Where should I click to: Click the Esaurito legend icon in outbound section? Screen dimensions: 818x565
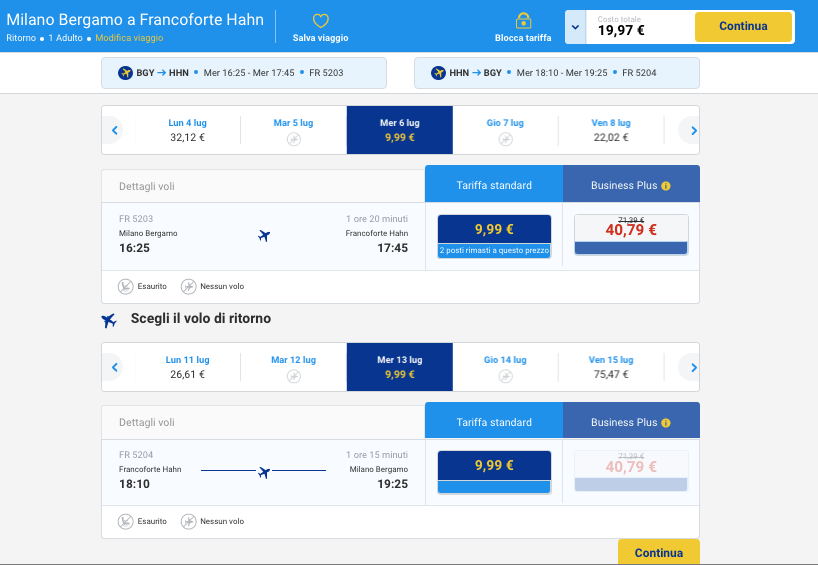click(x=125, y=287)
